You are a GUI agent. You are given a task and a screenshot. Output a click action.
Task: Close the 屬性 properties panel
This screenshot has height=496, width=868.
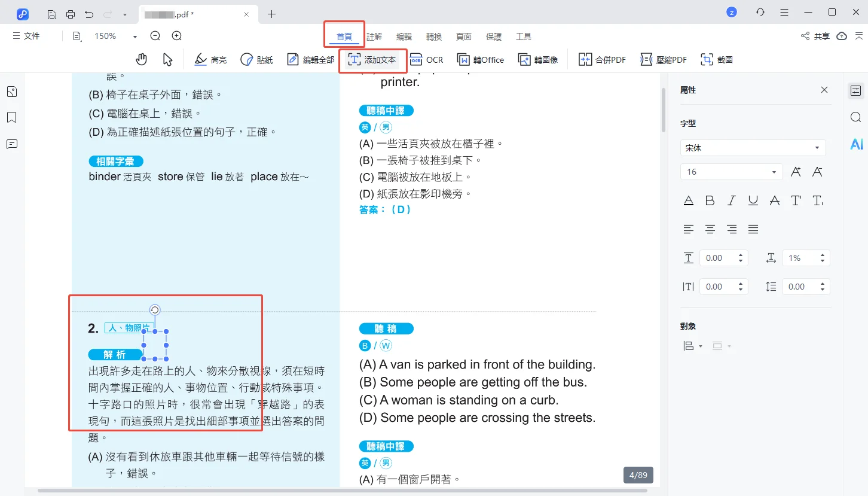824,90
